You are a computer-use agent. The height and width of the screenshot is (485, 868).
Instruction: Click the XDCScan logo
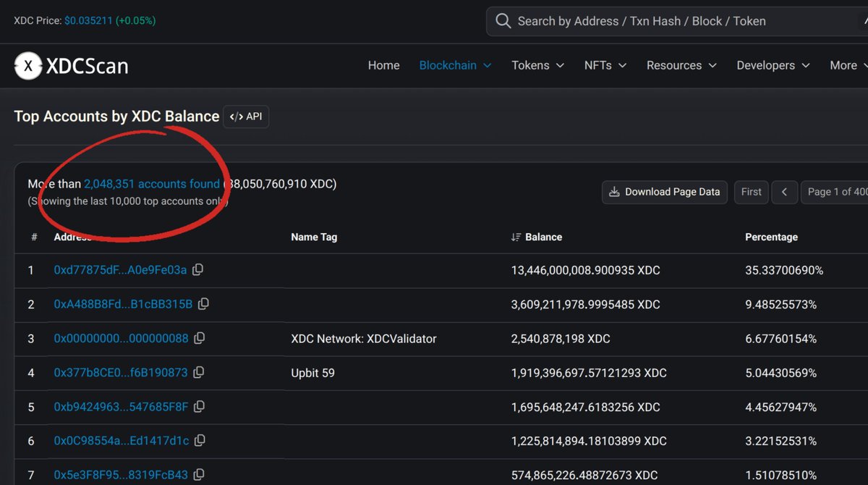pyautogui.click(x=72, y=66)
